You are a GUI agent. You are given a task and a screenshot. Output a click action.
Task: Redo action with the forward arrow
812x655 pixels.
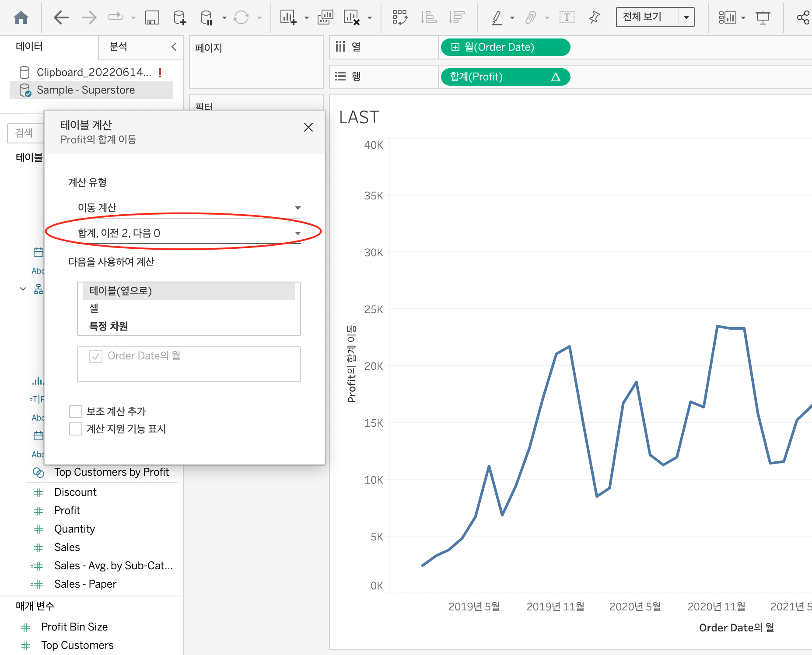[89, 17]
